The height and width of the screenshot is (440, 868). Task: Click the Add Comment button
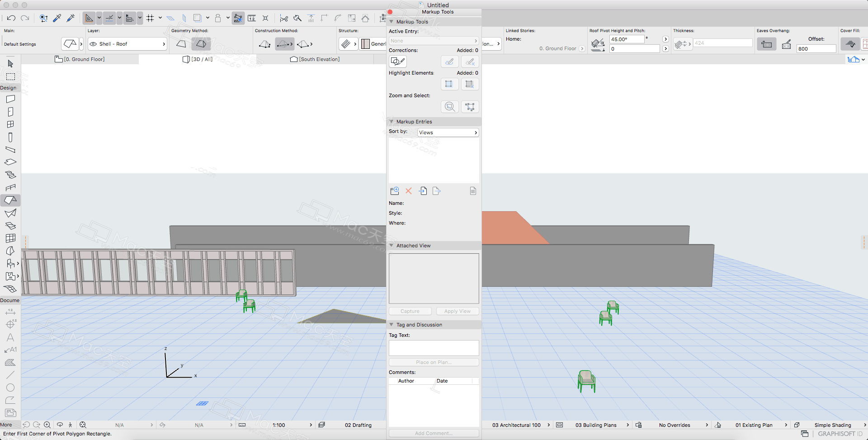[434, 433]
